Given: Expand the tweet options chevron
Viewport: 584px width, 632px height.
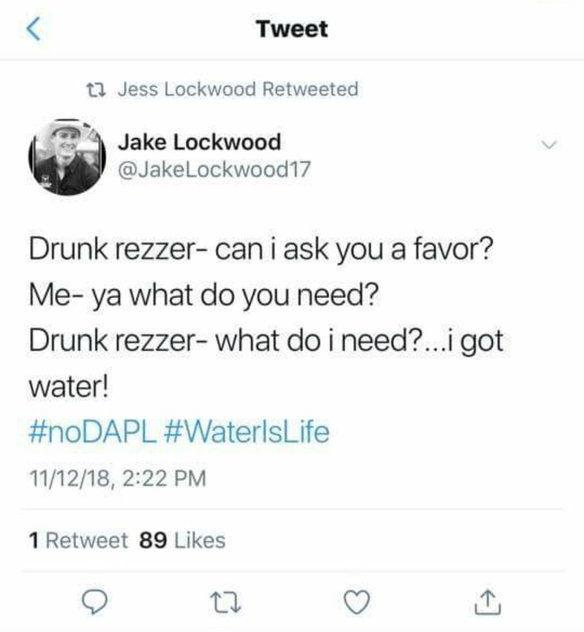Looking at the screenshot, I should coord(549,144).
